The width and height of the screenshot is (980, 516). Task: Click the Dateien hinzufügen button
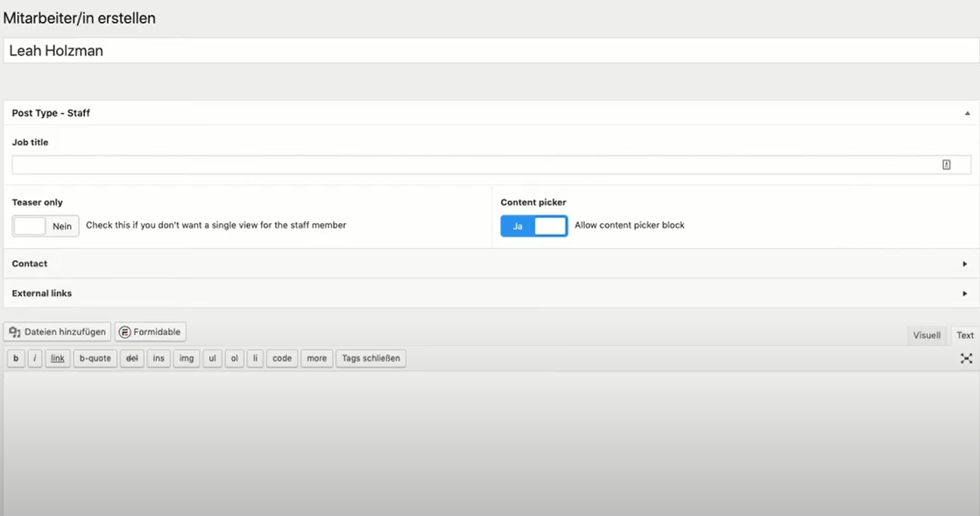pos(57,332)
